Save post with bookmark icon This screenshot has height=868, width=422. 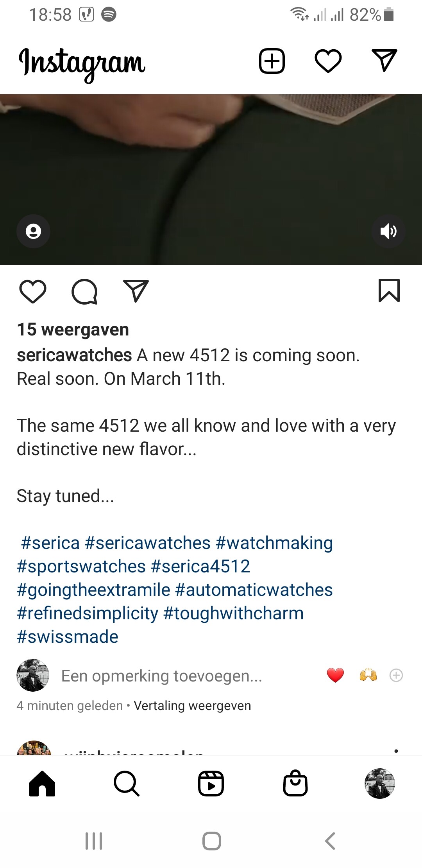tap(389, 291)
